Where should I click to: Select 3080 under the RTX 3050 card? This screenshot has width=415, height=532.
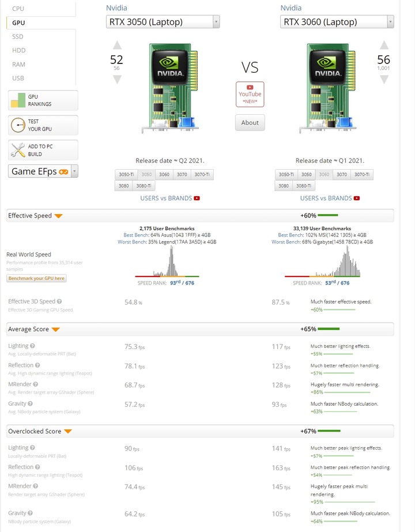[123, 186]
